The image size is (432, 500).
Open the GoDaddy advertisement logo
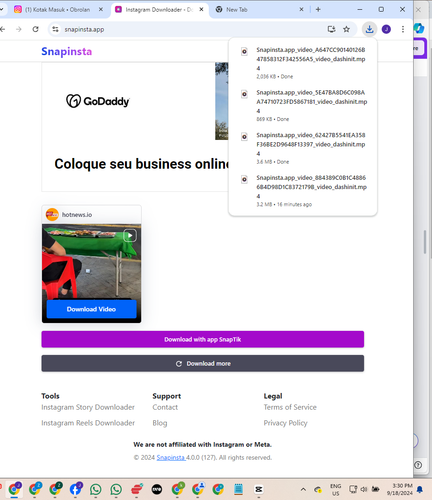click(x=98, y=101)
